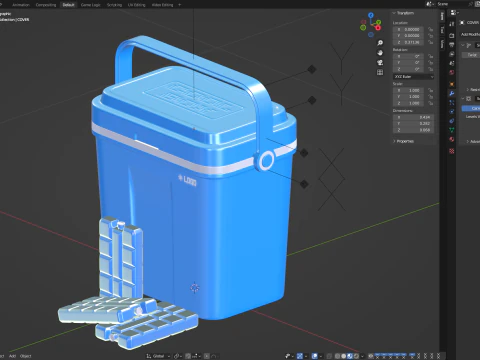Image resolution: width=480 pixels, height=360 pixels.
Task: Click the blue Z axis on navigation gizmo
Action: [371, 15]
